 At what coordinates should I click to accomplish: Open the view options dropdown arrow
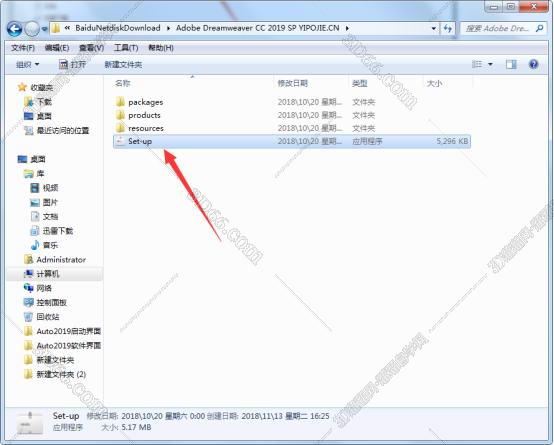[490, 64]
